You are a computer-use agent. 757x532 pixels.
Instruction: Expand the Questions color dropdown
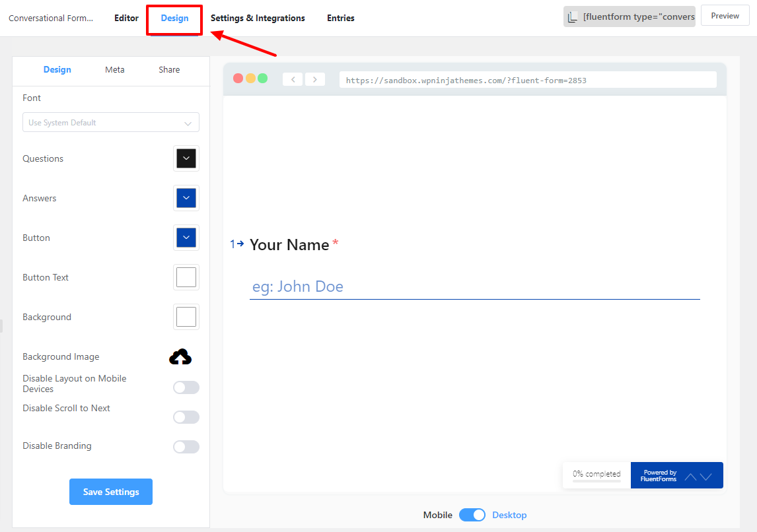(x=186, y=158)
